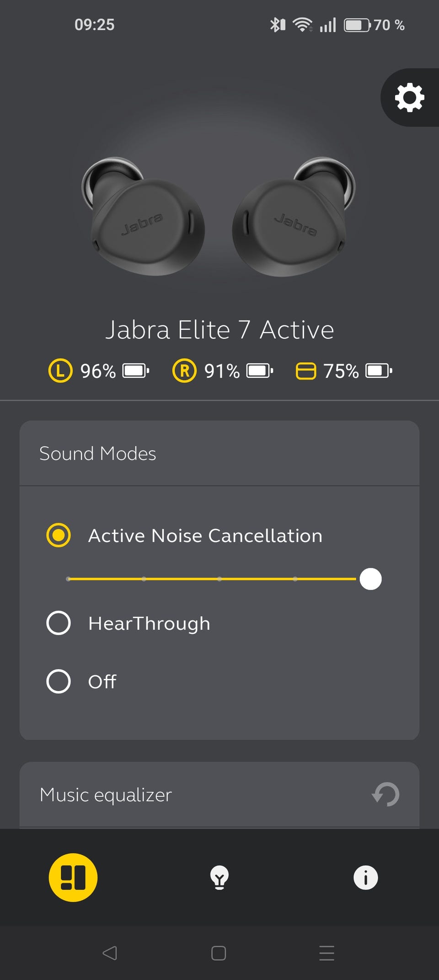Reset the Music equalizer with circular arrow

[386, 794]
